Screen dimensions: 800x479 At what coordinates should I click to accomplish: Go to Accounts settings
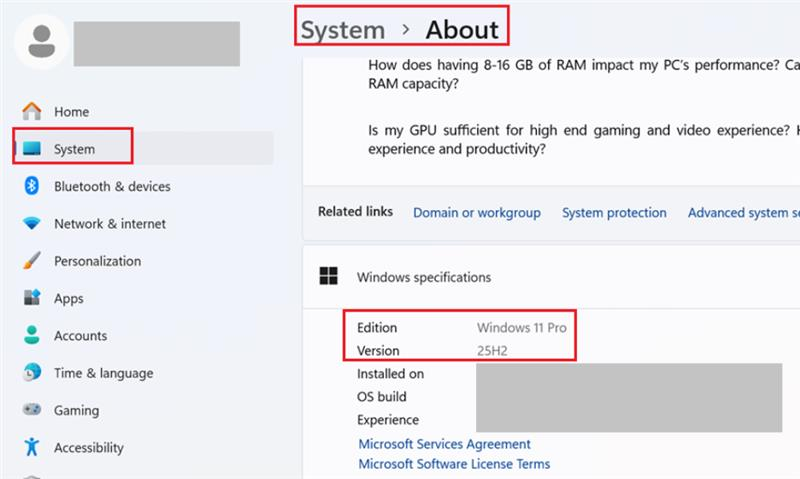[x=81, y=336]
